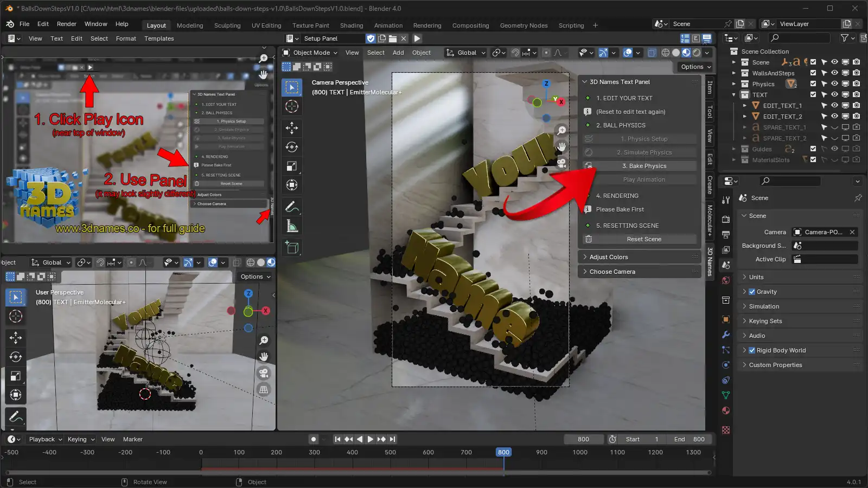Open the Render properties tab

click(x=726, y=219)
